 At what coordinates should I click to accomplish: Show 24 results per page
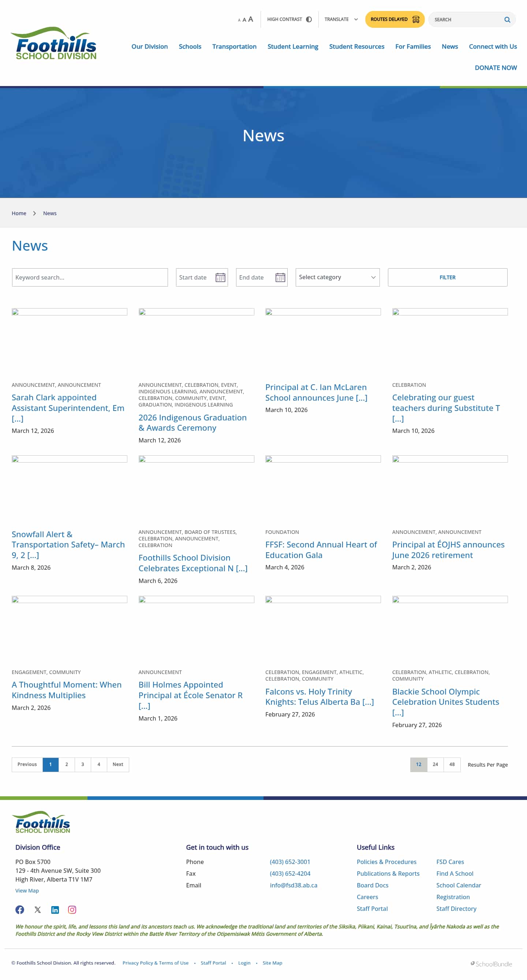tap(435, 764)
